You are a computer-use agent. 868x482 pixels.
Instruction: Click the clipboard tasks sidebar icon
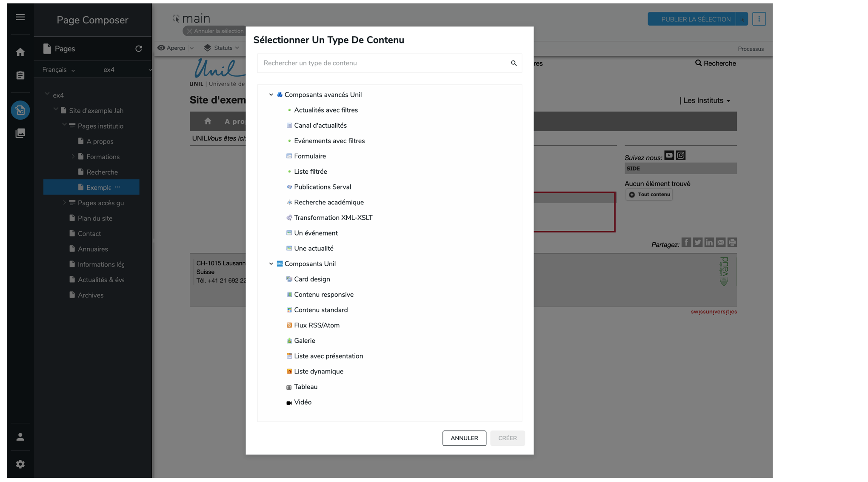pos(20,75)
